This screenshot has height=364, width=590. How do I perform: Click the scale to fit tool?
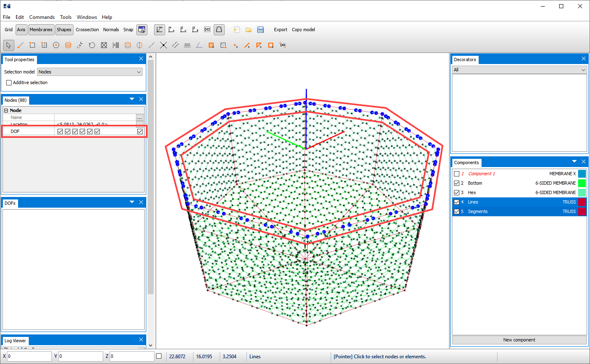coord(104,45)
